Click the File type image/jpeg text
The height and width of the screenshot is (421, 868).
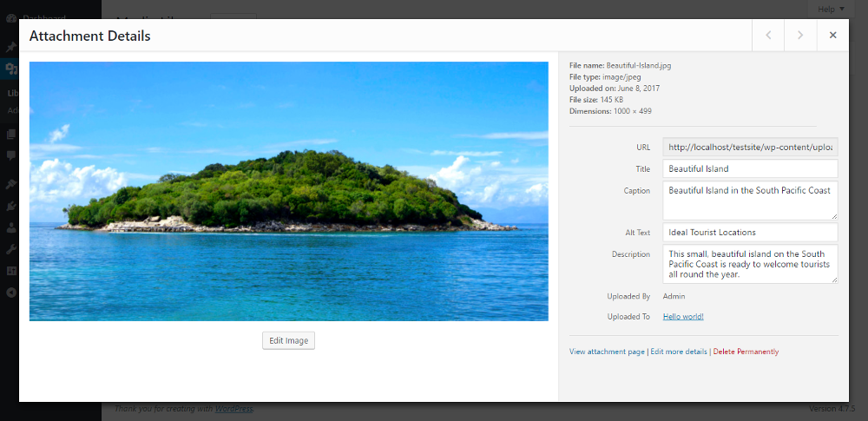[605, 77]
